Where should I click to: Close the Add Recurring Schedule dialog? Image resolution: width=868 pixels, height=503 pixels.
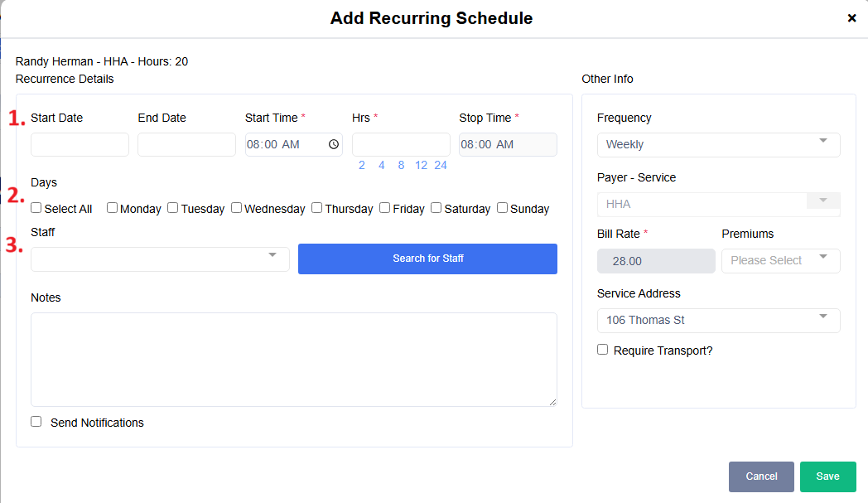pos(851,18)
